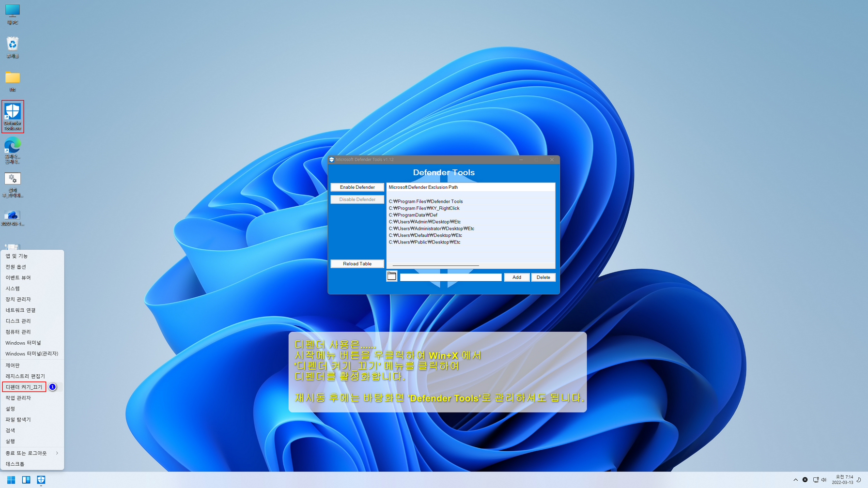868x488 pixels.
Task: Open 검색 menu entry
Action: [x=32, y=430]
